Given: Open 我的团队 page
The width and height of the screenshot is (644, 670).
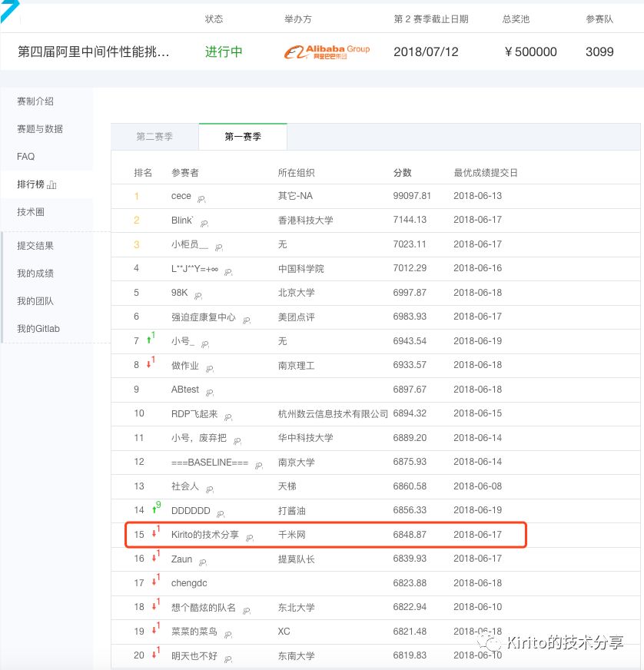Looking at the screenshot, I should pos(35,301).
